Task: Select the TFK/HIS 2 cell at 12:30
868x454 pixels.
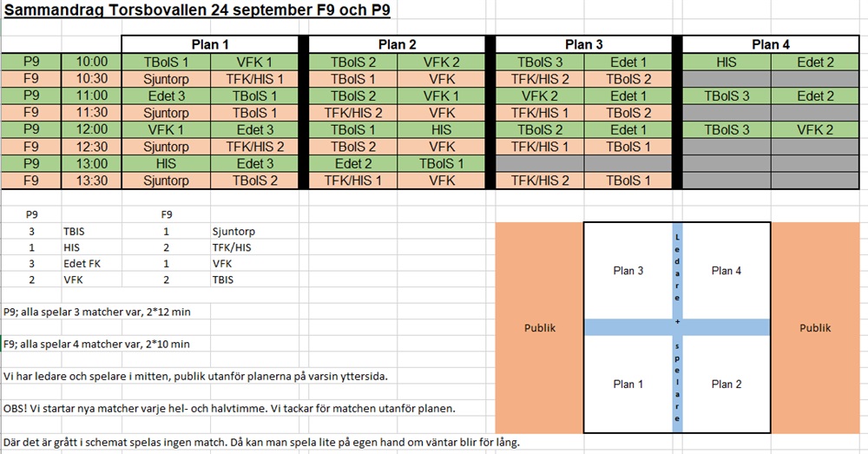Action: point(254,147)
